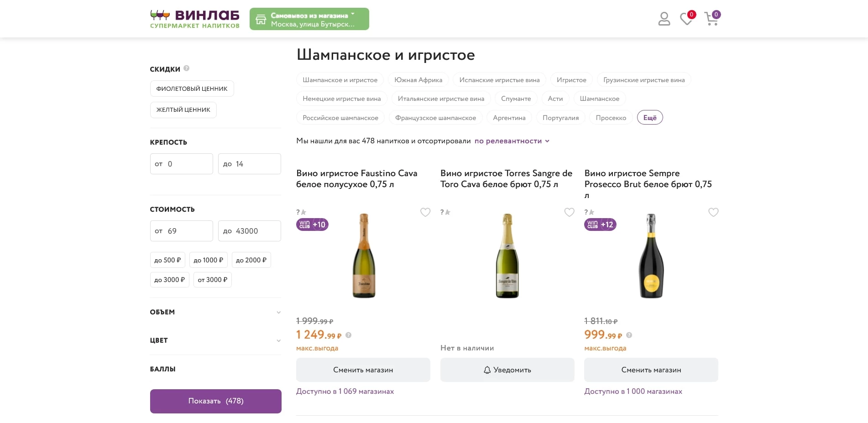Click the Показать (478) button

[215, 401]
